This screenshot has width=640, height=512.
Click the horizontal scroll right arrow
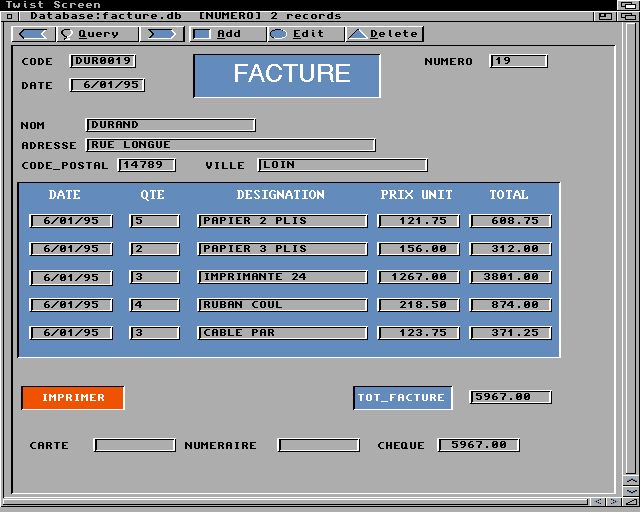pos(613,501)
